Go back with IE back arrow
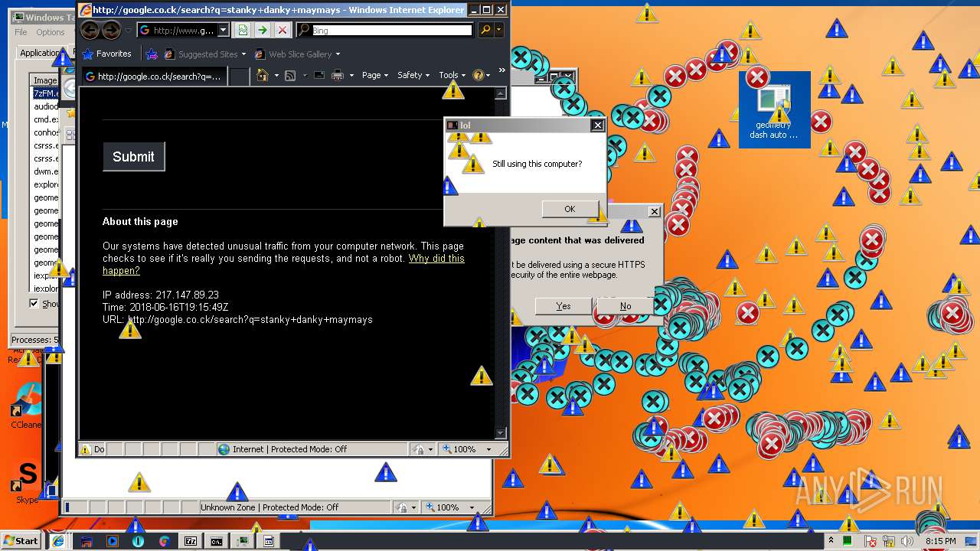The image size is (980, 551). pyautogui.click(x=90, y=30)
